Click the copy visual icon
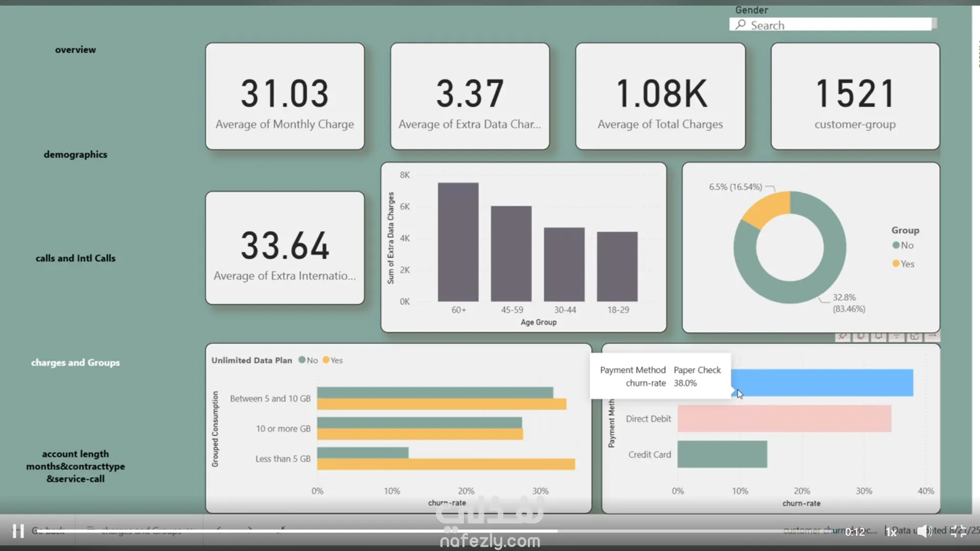This screenshot has height=551, width=980. (861, 336)
